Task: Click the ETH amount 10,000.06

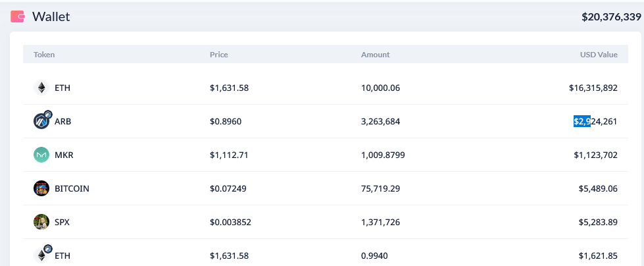Action: point(380,88)
